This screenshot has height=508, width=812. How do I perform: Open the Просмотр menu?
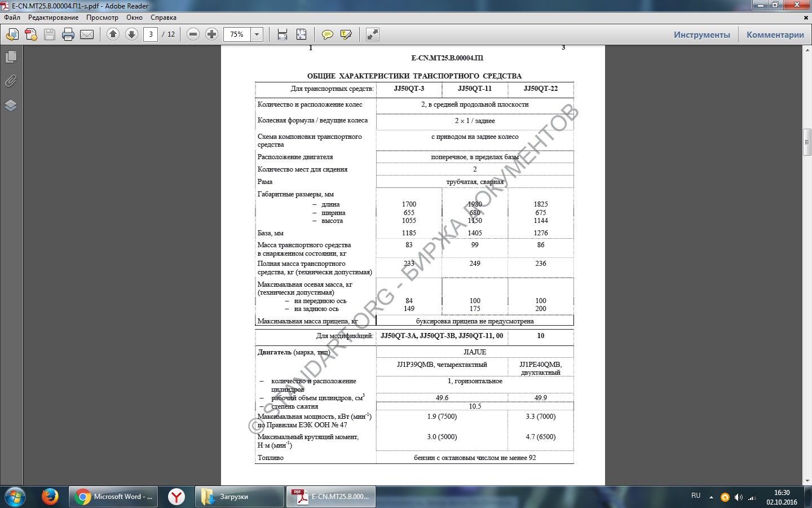click(102, 17)
